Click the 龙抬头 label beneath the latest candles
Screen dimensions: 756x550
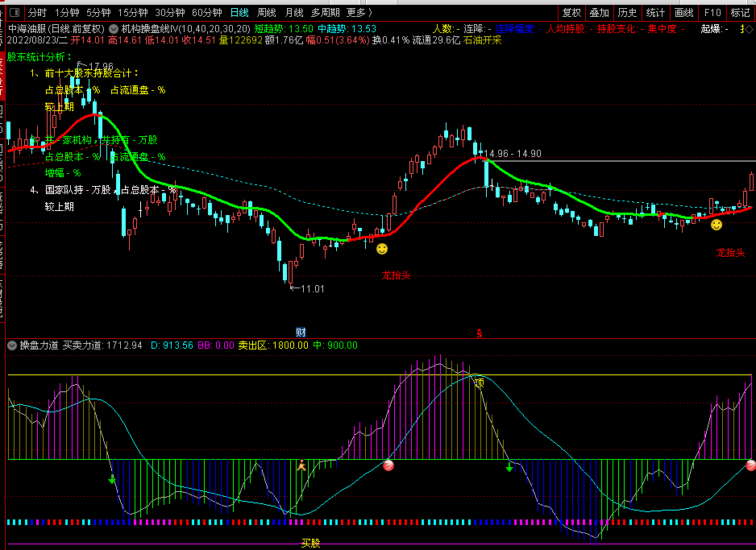730,253
